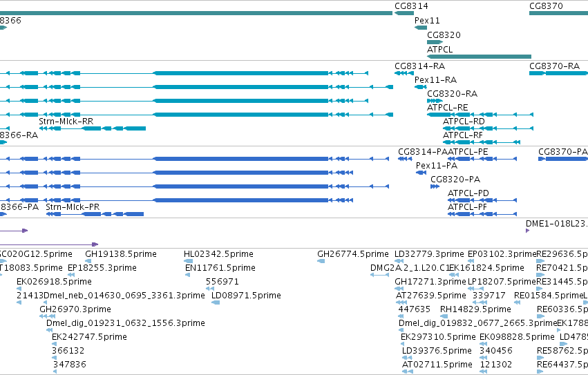Click the Strn-Mlck-PR protein label
588x375 pixels.
(73, 207)
